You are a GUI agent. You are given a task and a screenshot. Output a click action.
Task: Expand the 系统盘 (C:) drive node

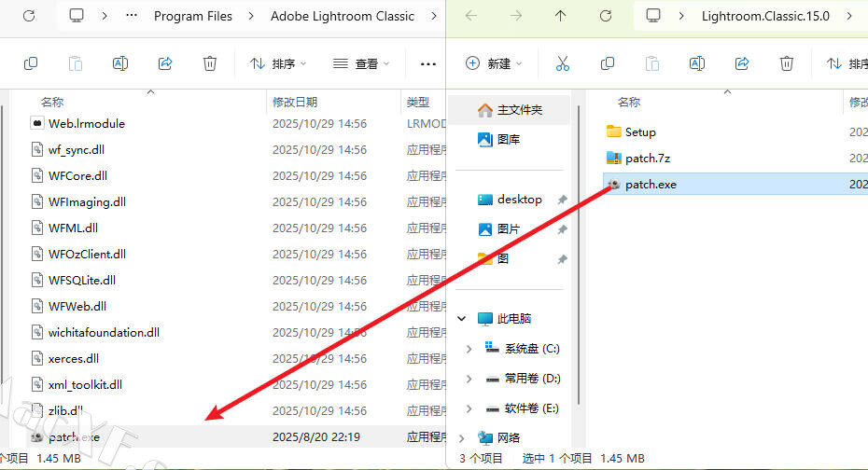pos(469,348)
